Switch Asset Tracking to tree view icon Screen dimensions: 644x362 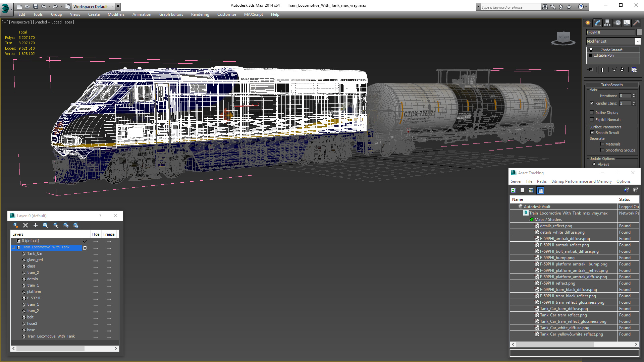pos(531,190)
